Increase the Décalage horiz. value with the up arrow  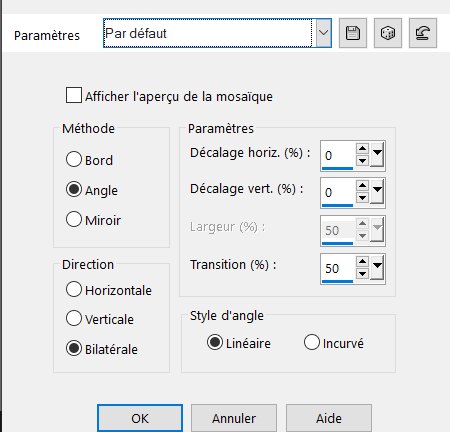pos(362,148)
